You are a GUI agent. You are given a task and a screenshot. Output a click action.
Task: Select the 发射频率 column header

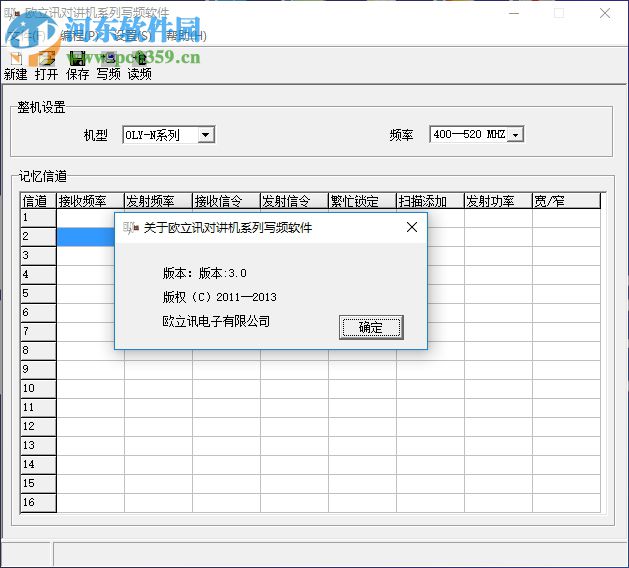(x=158, y=201)
